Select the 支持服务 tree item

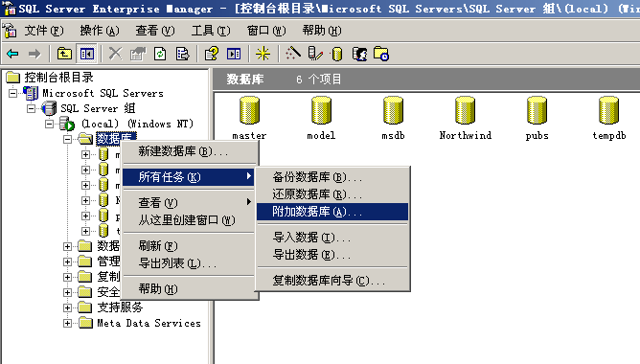coord(120,307)
